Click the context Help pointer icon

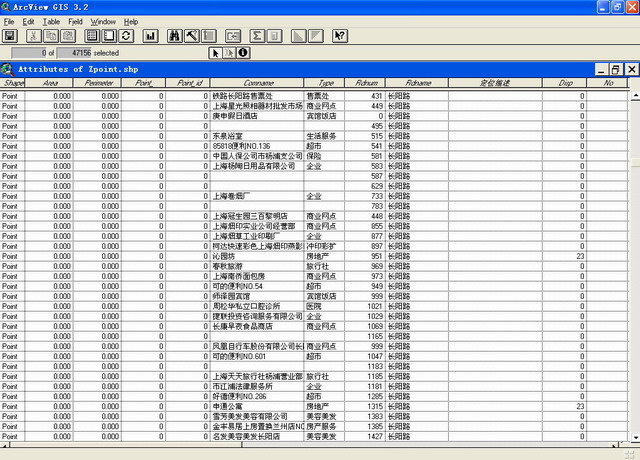point(340,36)
